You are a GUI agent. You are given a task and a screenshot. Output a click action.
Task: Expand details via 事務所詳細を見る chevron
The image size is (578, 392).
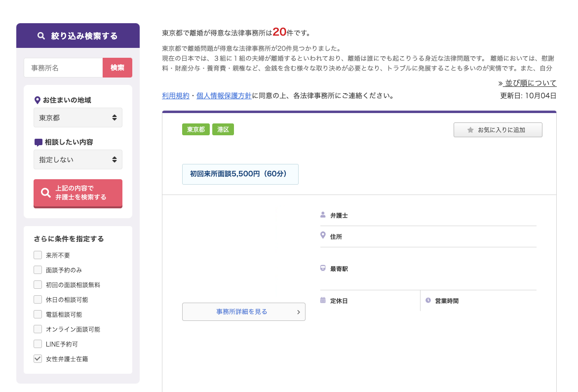tap(298, 312)
